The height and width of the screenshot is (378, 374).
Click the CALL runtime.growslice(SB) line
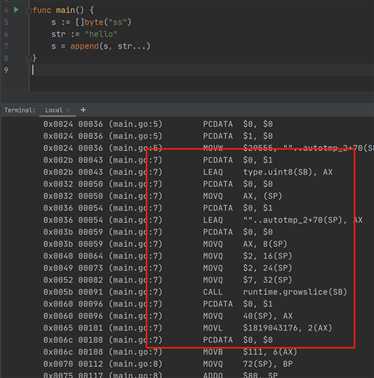[195, 292]
